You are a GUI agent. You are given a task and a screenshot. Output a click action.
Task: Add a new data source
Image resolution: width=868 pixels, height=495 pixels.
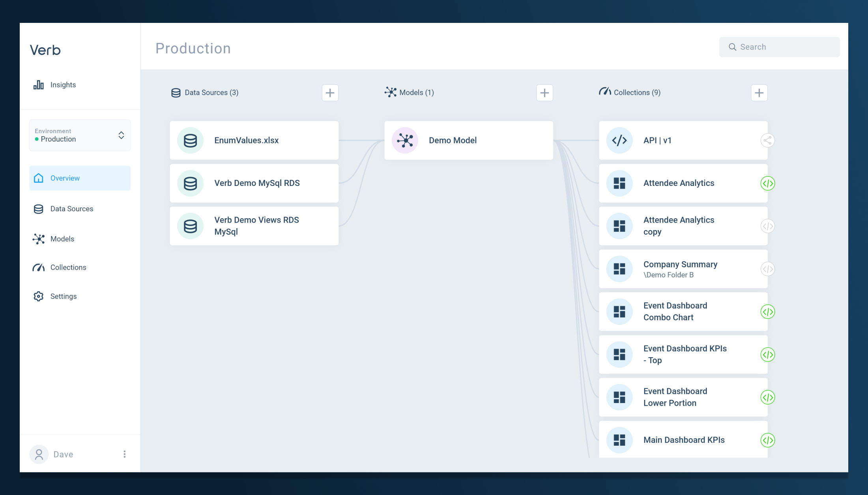[330, 93]
